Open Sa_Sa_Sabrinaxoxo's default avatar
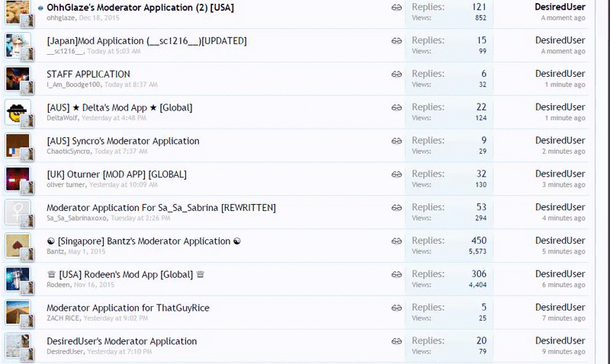Viewport: 610px width, 364px height. click(18, 212)
